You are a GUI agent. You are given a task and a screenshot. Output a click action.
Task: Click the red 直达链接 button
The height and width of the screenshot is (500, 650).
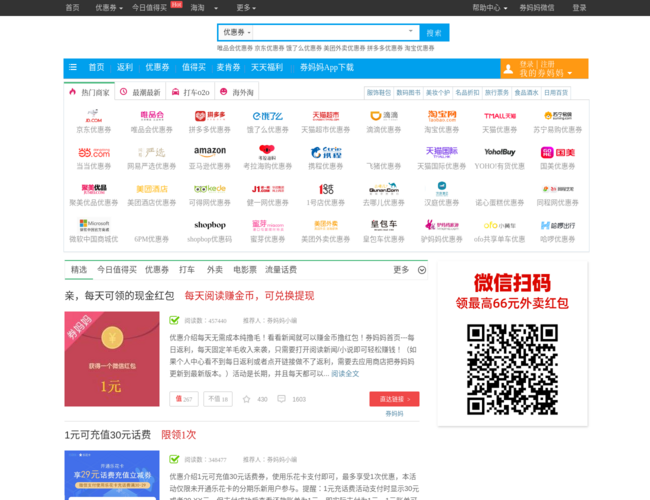tap(394, 399)
